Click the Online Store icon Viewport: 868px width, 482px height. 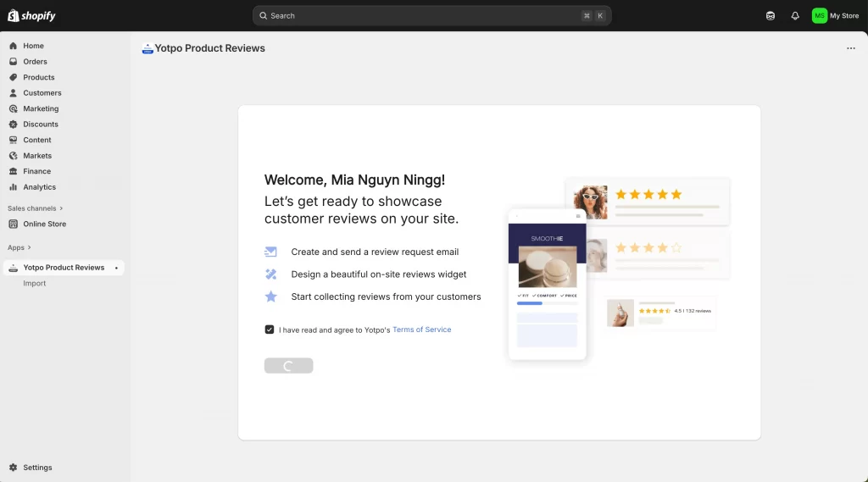pos(14,224)
